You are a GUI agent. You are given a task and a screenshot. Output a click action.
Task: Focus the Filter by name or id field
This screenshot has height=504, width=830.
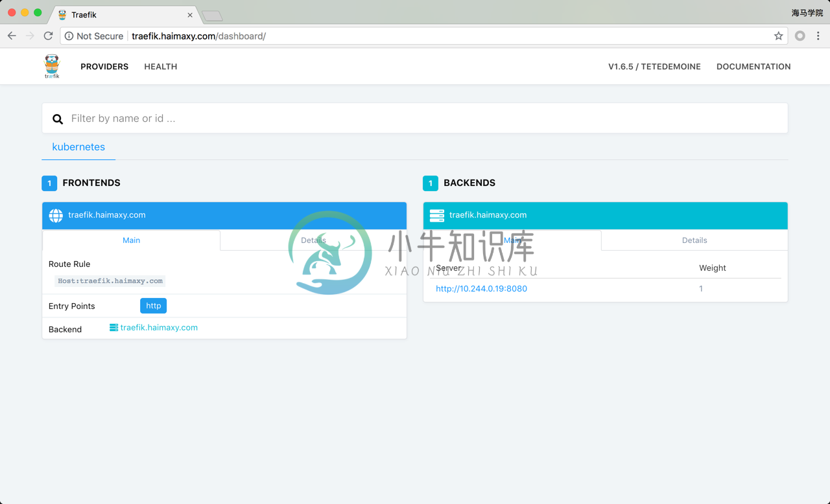pyautogui.click(x=415, y=118)
